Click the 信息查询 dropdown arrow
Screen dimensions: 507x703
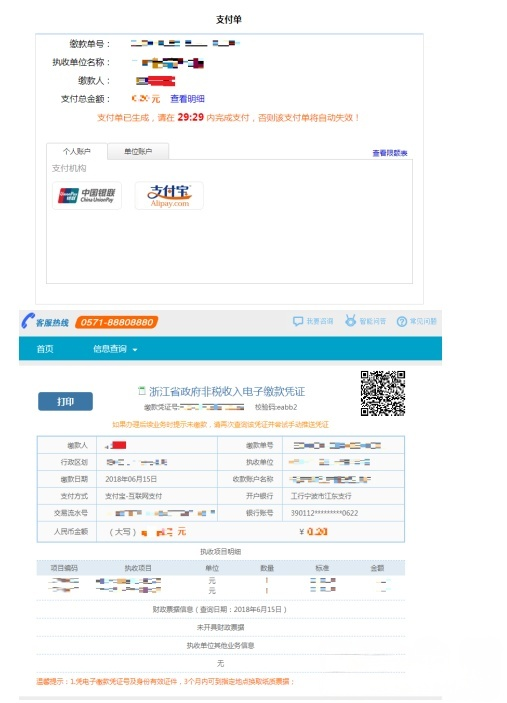coord(134,350)
